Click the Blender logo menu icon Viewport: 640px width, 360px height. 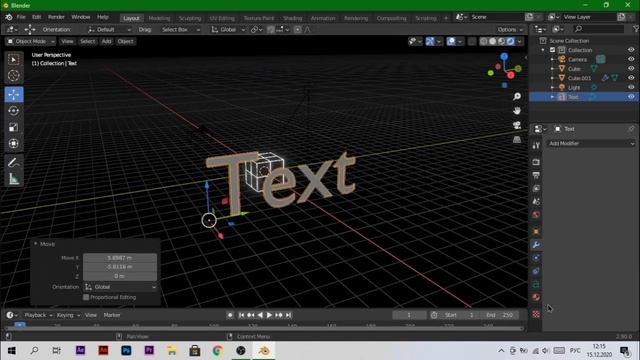[x=9, y=17]
